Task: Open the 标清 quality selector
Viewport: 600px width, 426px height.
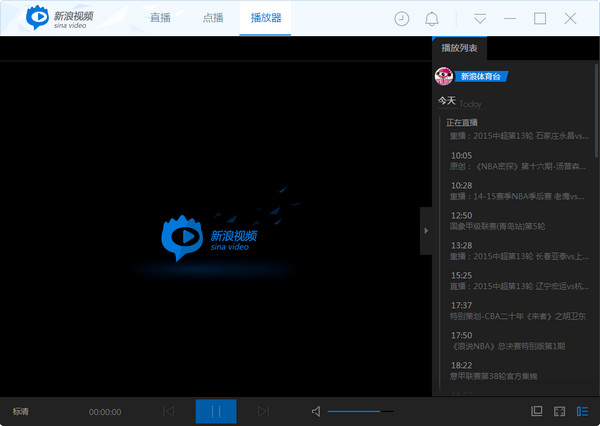Action: [x=21, y=411]
